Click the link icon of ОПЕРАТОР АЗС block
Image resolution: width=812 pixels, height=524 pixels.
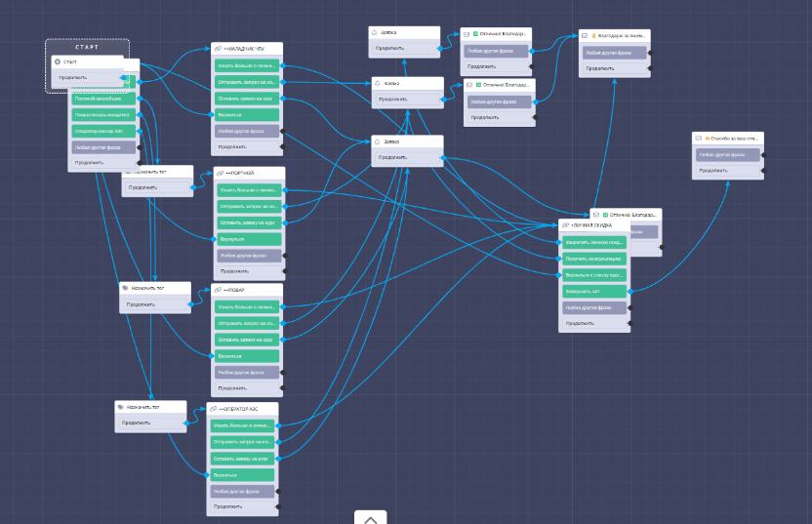(x=215, y=408)
